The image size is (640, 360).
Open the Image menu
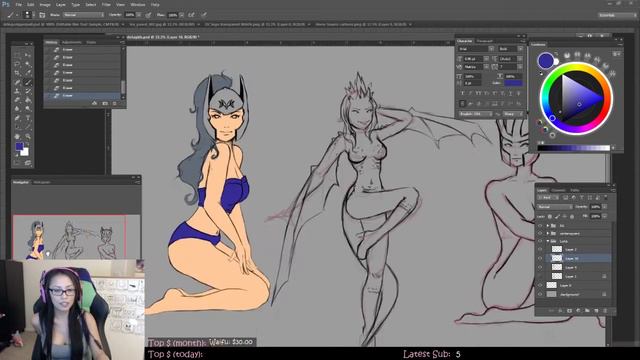(45, 4)
